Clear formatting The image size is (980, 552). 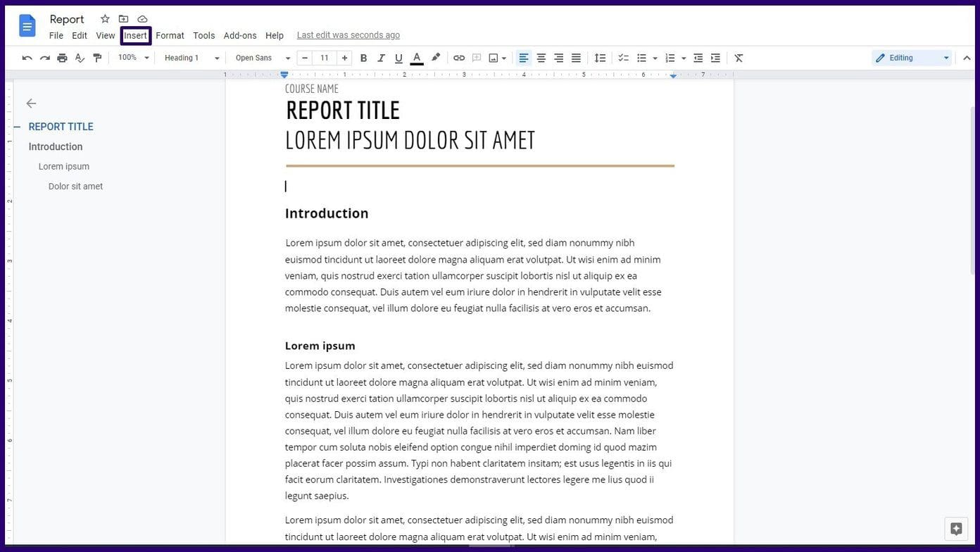pyautogui.click(x=739, y=58)
